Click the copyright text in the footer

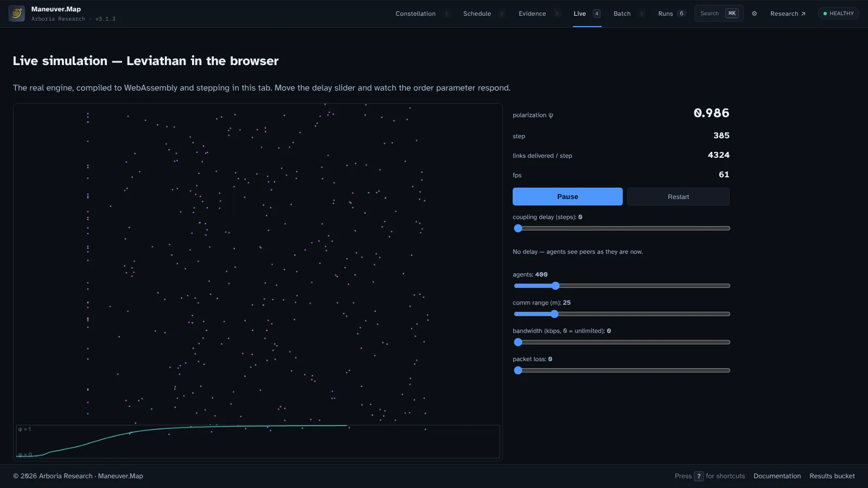point(78,476)
